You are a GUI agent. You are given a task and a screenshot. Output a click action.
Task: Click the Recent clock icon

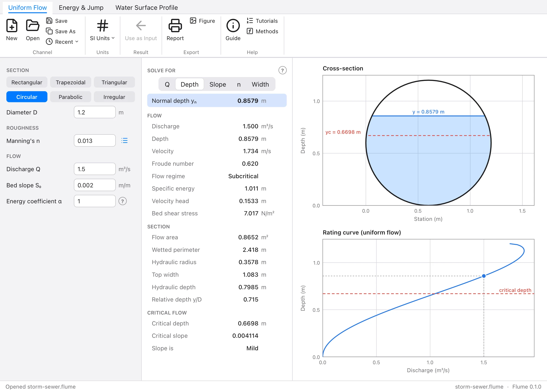(x=49, y=41)
